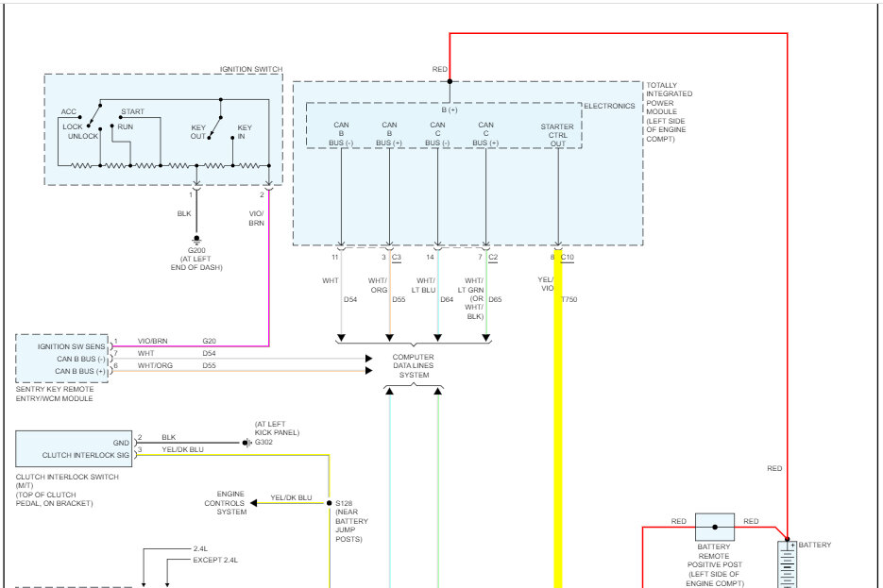
Task: Click the G20 circuit label
Action: [210, 341]
